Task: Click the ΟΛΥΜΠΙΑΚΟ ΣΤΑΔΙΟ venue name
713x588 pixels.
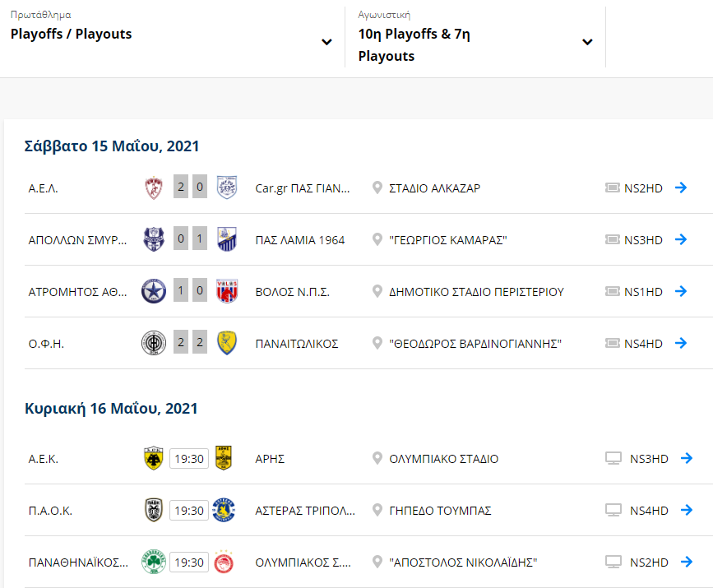Action: coord(443,459)
